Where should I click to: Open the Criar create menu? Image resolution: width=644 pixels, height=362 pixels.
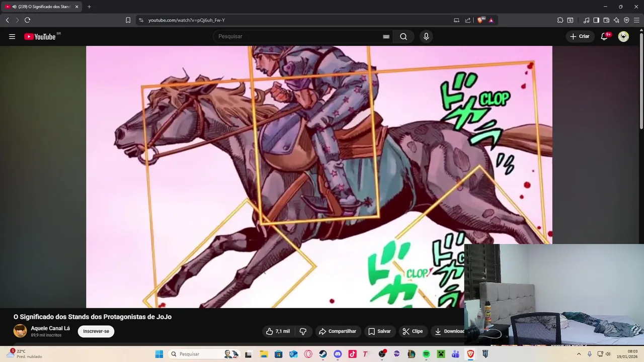[580, 36]
